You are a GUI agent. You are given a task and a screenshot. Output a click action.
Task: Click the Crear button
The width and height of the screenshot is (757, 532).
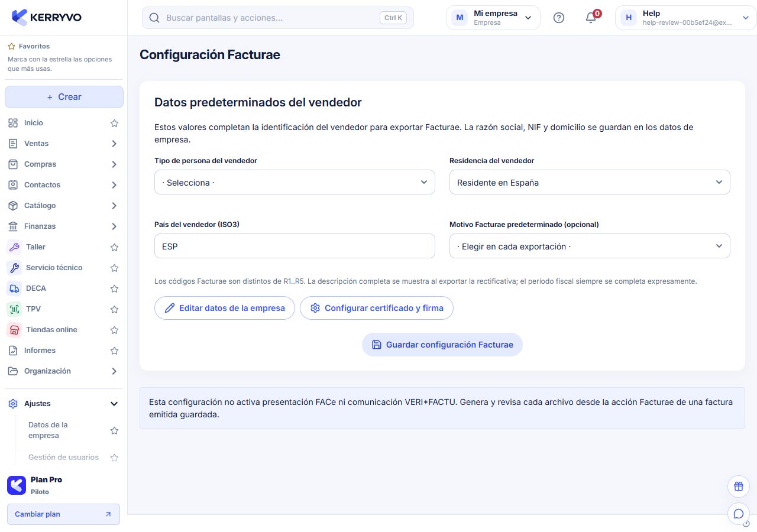click(x=64, y=97)
